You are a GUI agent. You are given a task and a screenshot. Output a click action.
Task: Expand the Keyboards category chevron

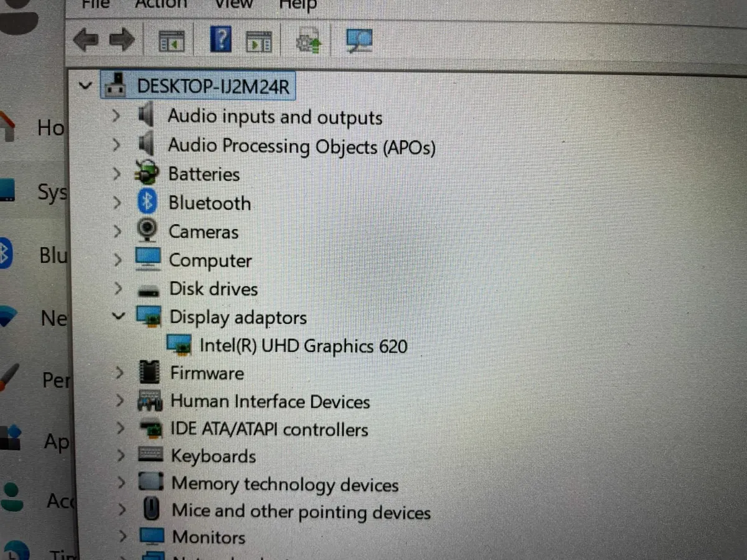point(120,456)
